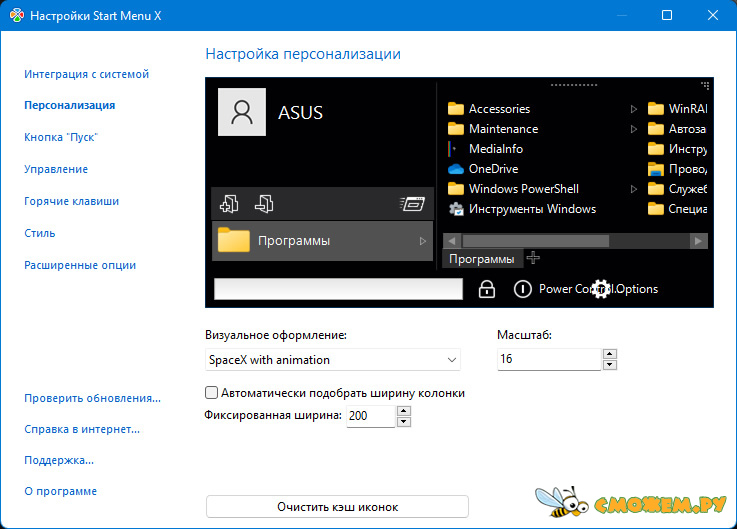The image size is (737, 529).
Task: Expand the Accessories submenu arrow
Action: click(x=634, y=109)
